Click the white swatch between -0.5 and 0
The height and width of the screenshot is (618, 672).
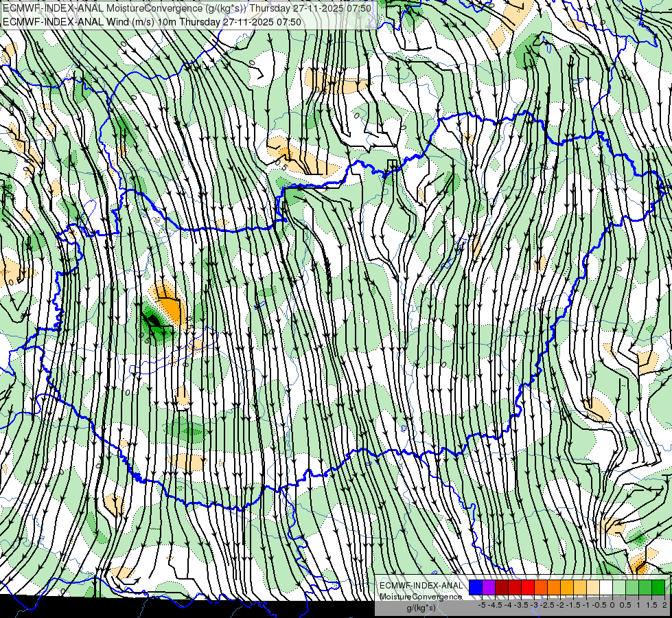pyautogui.click(x=606, y=588)
